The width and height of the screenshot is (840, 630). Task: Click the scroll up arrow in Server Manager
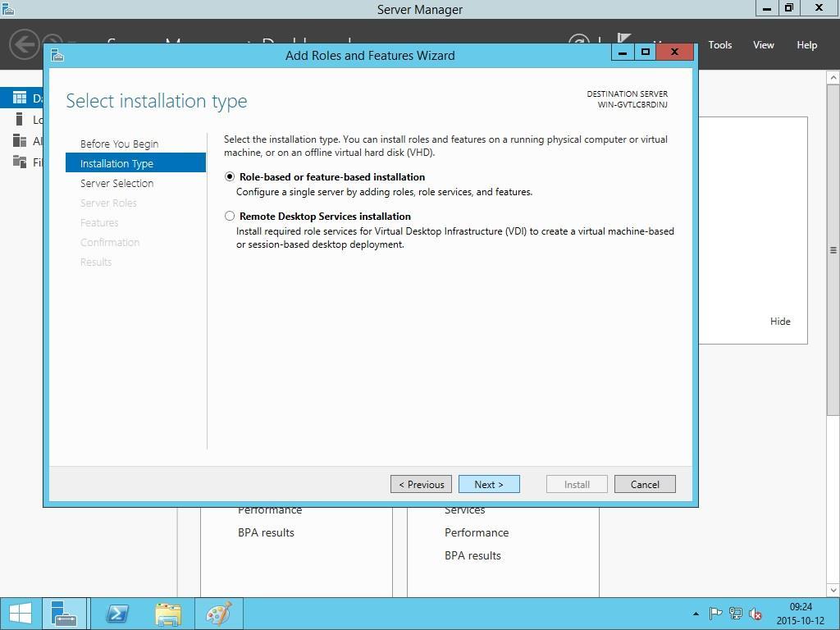(x=833, y=78)
